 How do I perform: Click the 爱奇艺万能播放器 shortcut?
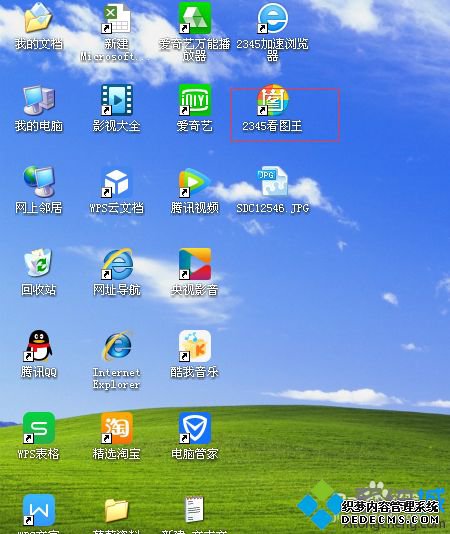[195, 18]
